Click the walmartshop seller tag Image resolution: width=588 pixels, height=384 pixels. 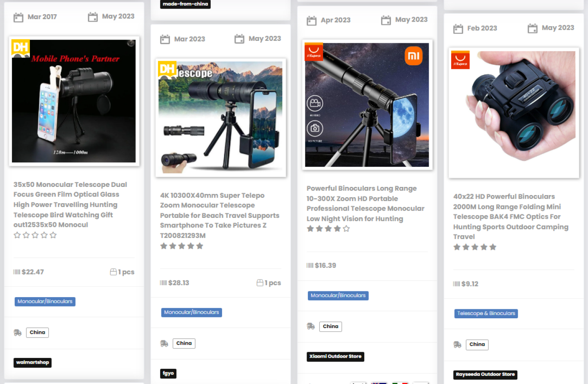[33, 362]
